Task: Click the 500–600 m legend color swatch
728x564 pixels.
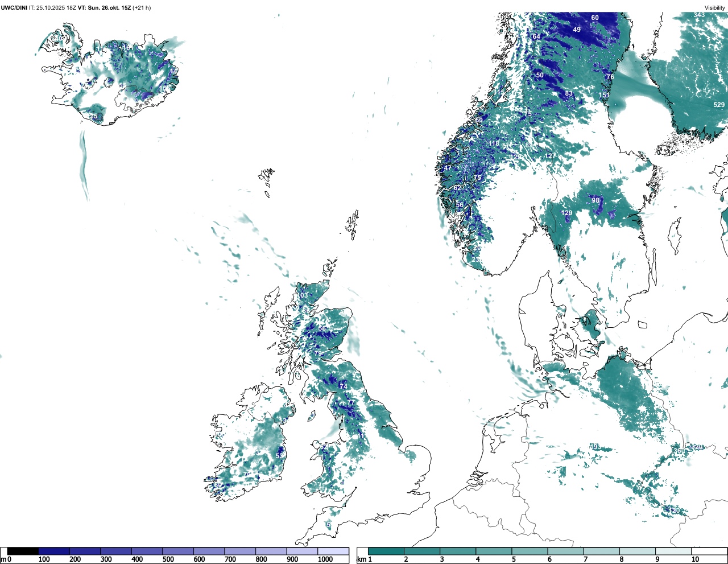Action: click(x=178, y=551)
